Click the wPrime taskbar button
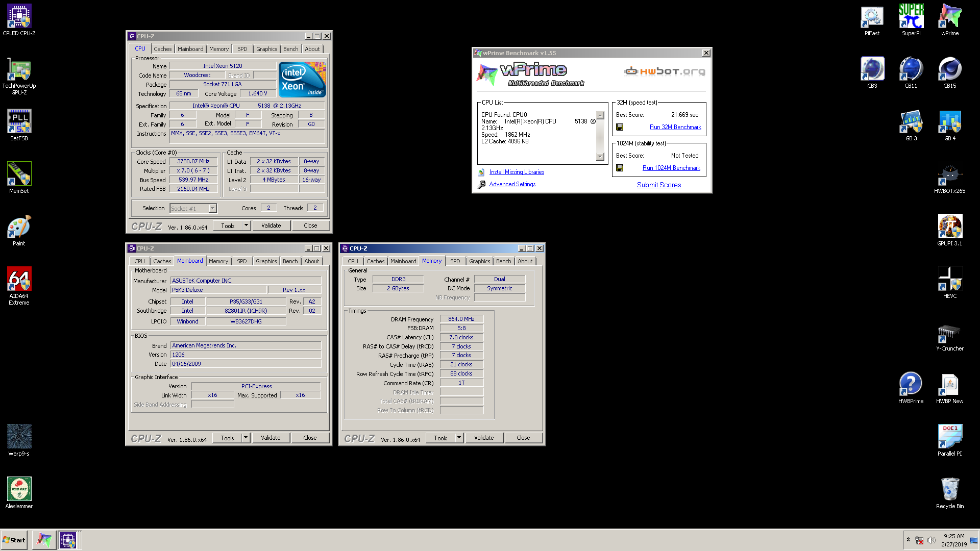This screenshot has width=980, height=551. tap(44, 540)
